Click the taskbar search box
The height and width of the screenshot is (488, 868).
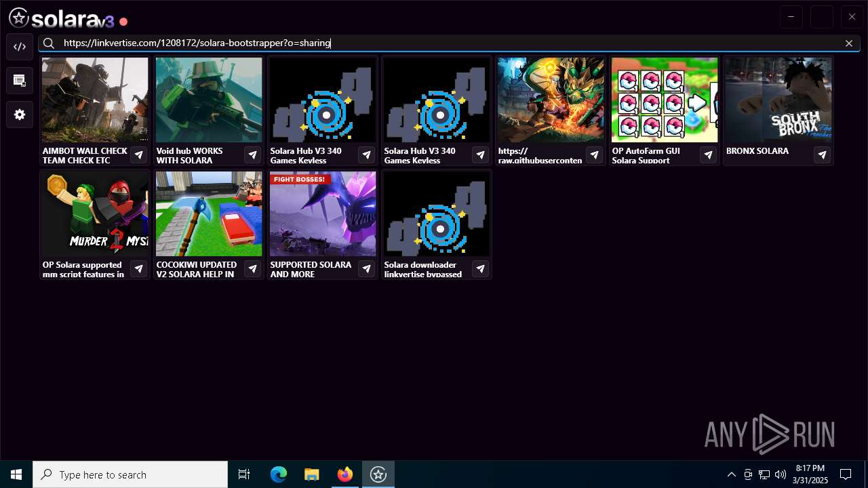(130, 474)
